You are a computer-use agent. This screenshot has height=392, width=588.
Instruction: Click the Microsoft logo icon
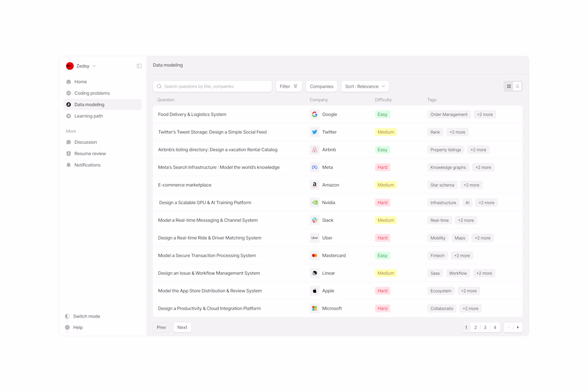click(x=315, y=309)
